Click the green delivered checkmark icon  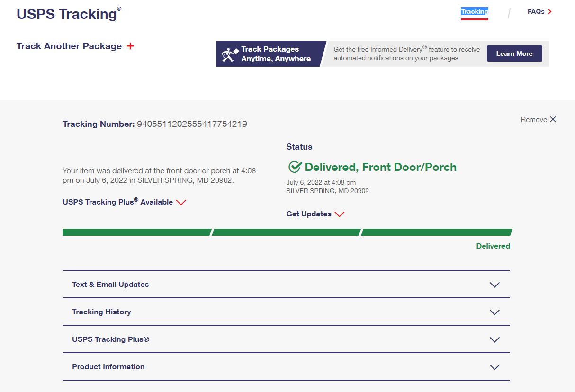pos(295,167)
